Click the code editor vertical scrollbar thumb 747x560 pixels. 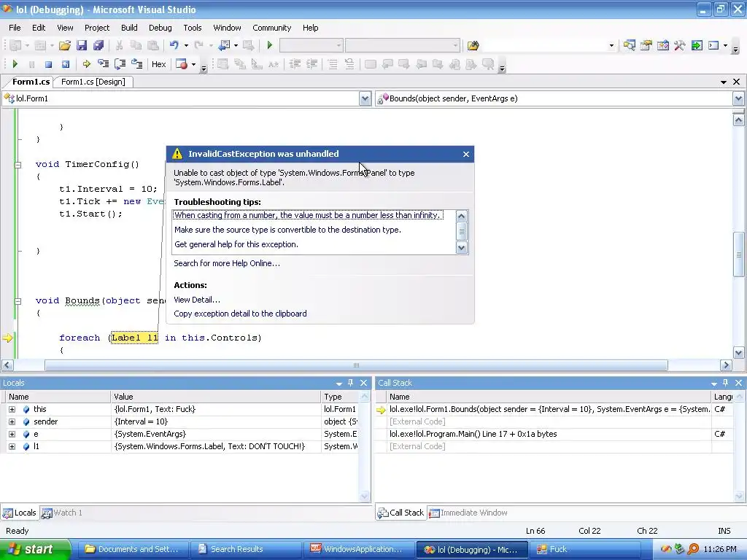click(x=738, y=254)
